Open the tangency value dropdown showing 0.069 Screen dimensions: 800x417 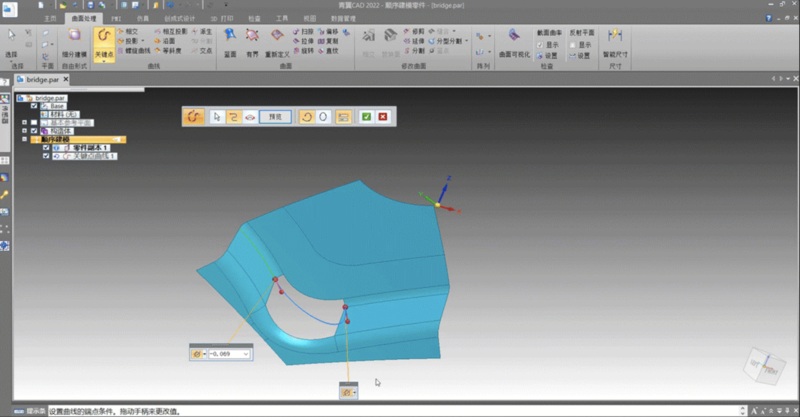pyautogui.click(x=245, y=353)
